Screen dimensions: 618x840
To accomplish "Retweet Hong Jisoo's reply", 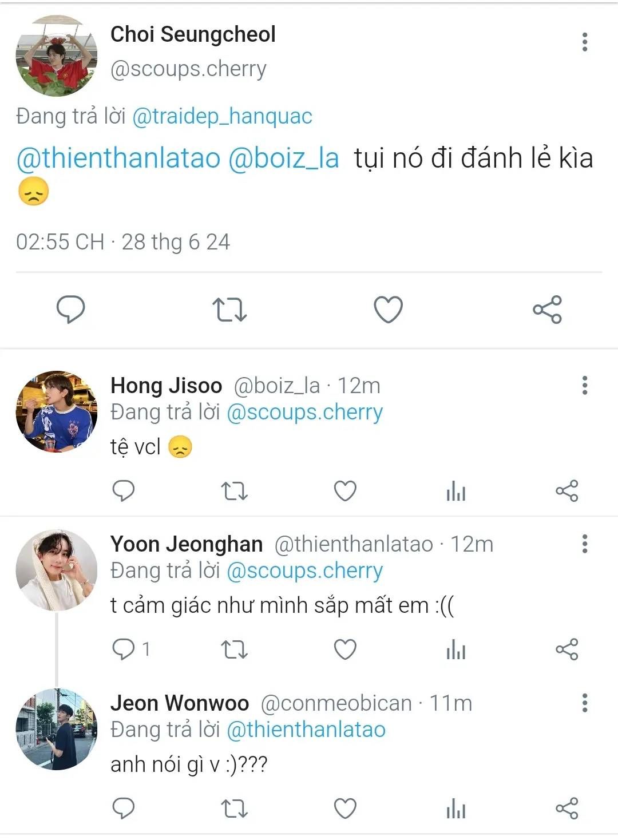I will [235, 491].
